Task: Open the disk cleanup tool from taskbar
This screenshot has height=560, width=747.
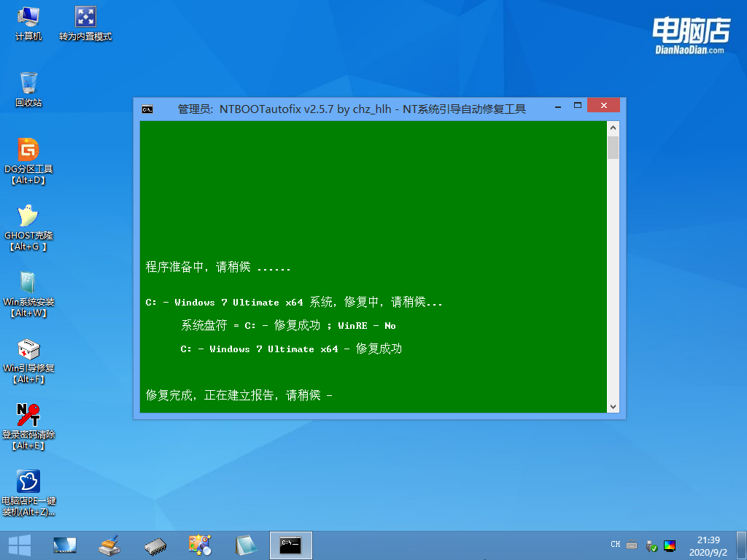Action: click(x=108, y=545)
